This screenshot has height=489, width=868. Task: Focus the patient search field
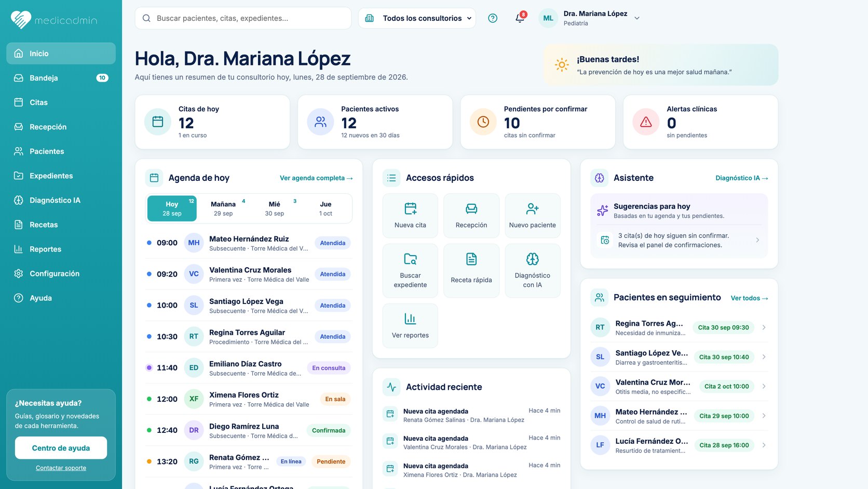[243, 18]
